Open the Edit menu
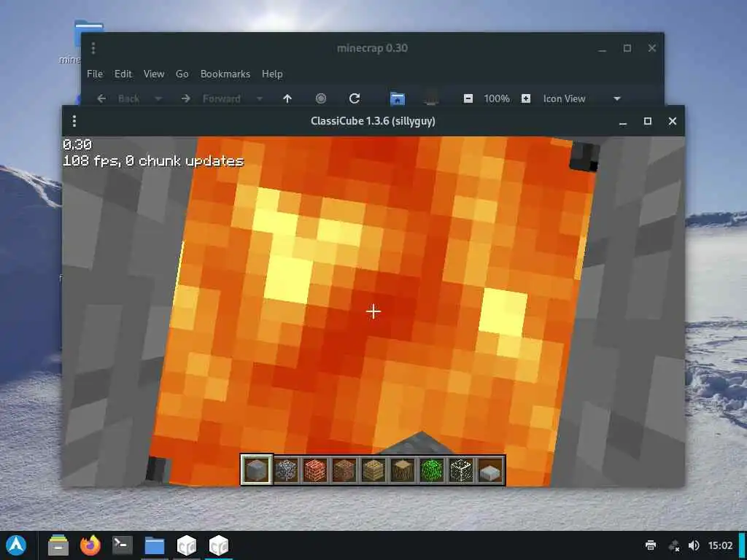The height and width of the screenshot is (560, 747). [123, 74]
